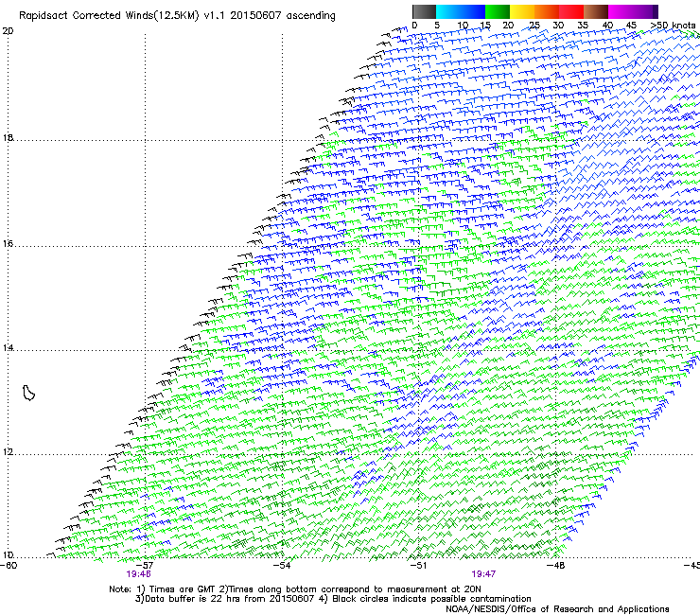Click the longitude axis label -48
Screen dimensions: 700x615
tap(556, 566)
